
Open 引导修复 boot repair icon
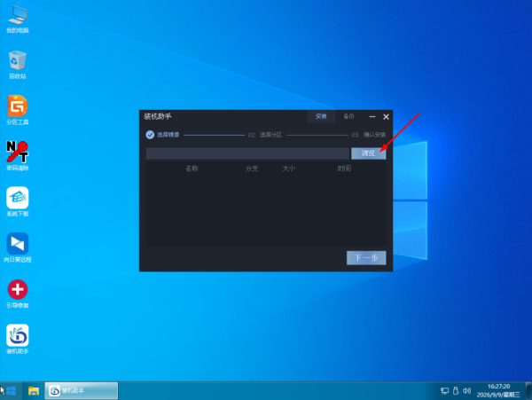coord(18,294)
